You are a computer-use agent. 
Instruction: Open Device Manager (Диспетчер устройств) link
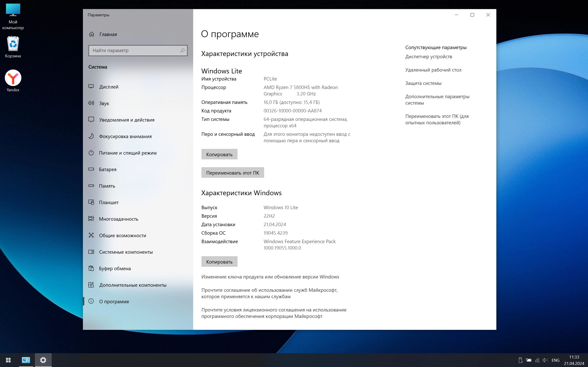428,57
